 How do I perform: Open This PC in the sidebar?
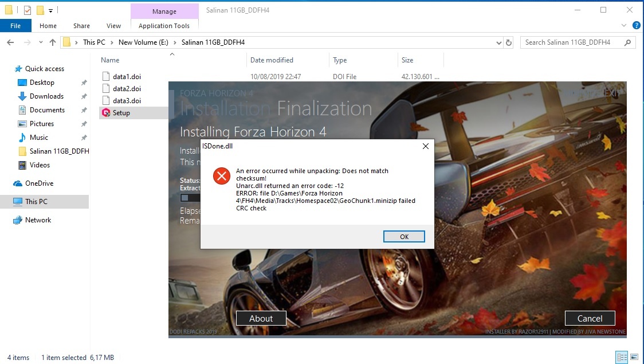[38, 201]
